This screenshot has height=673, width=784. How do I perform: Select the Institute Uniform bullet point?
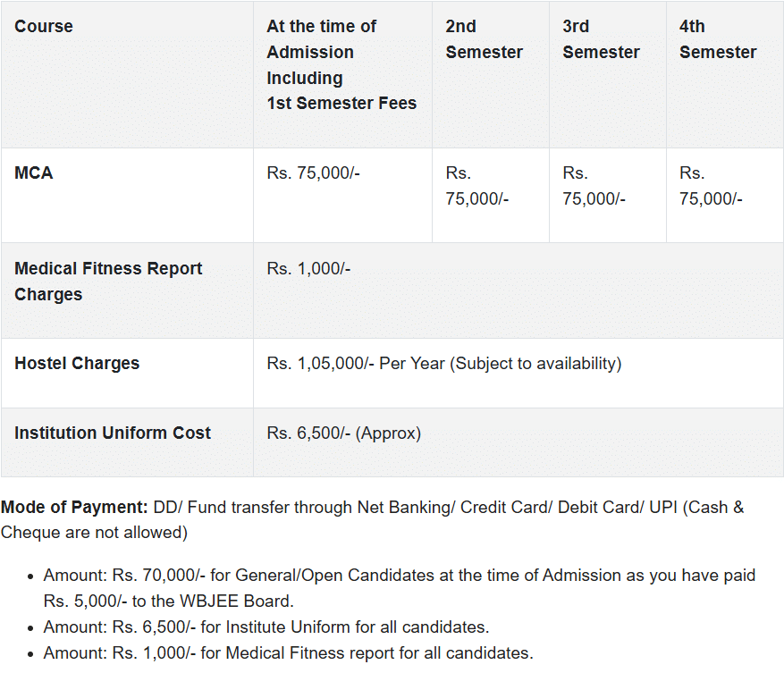point(266,627)
